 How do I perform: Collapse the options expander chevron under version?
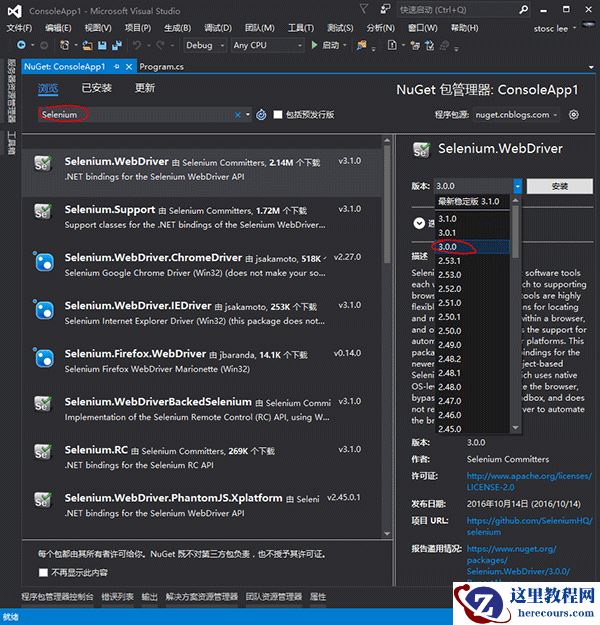pyautogui.click(x=418, y=223)
